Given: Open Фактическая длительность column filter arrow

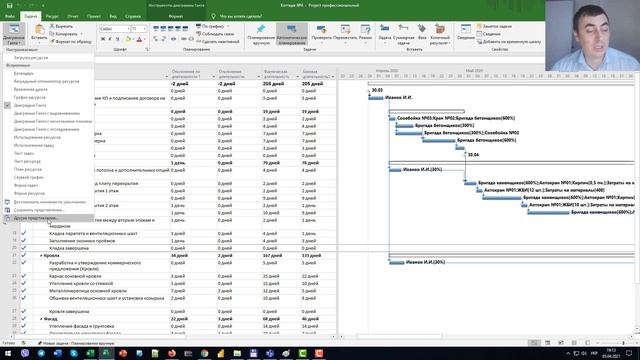Looking at the screenshot, I should [x=297, y=77].
